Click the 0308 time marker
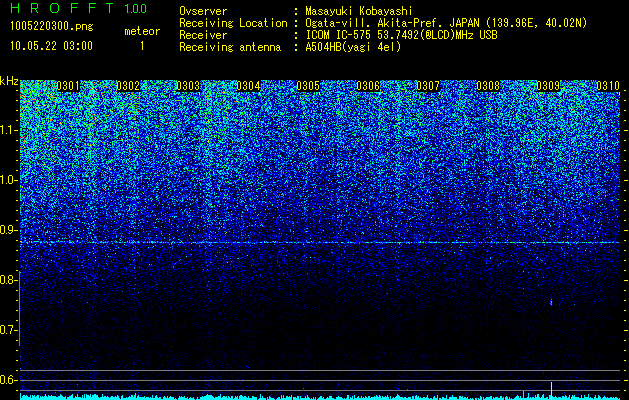The height and width of the screenshot is (400, 629). click(x=488, y=86)
